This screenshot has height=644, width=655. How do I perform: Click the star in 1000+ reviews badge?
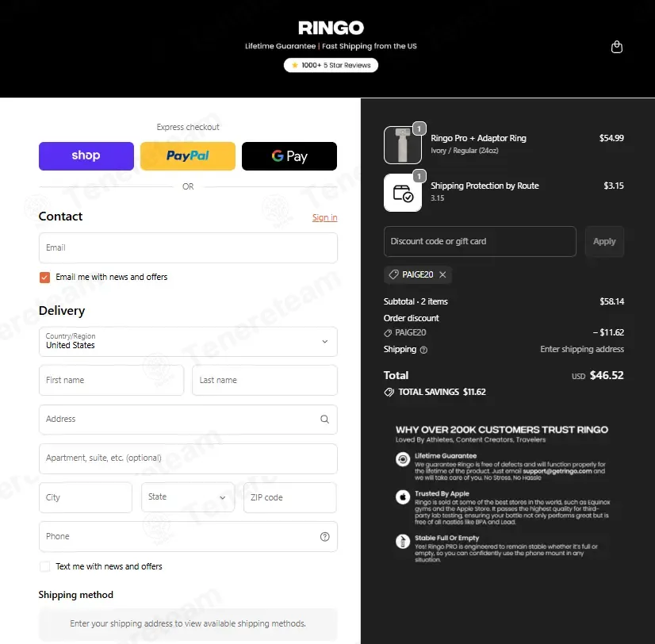pos(294,65)
